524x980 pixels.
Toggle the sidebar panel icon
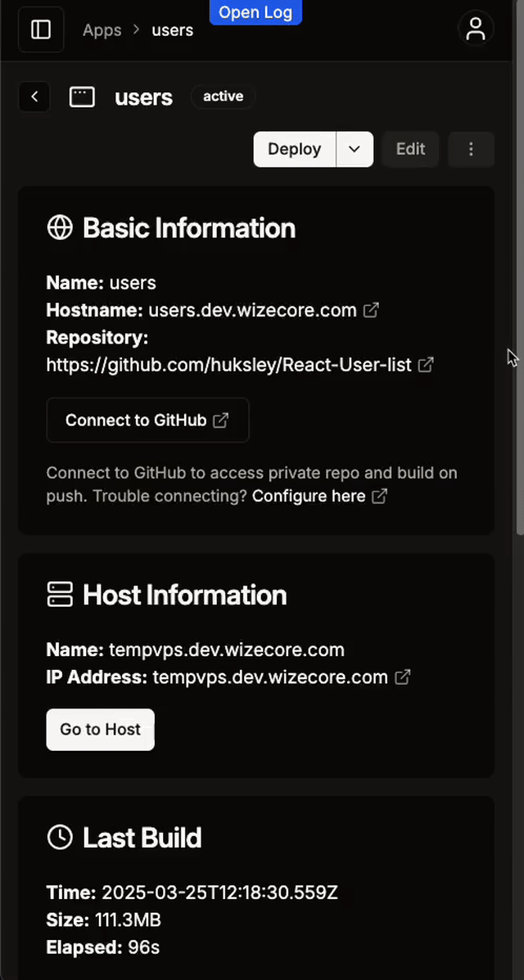click(41, 29)
